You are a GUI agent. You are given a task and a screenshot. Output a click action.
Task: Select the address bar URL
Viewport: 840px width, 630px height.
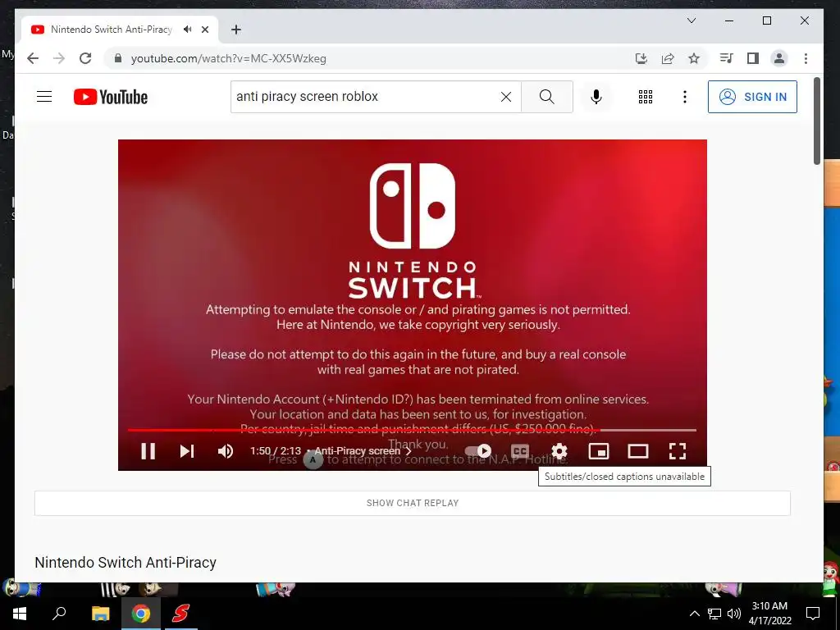[229, 58]
